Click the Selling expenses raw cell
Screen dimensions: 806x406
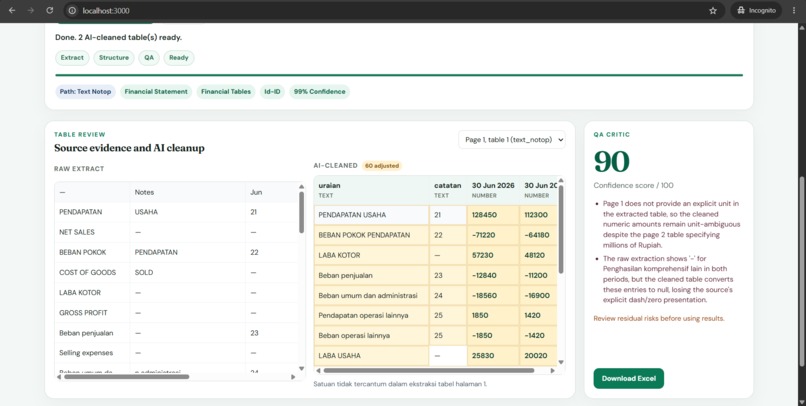click(92, 353)
